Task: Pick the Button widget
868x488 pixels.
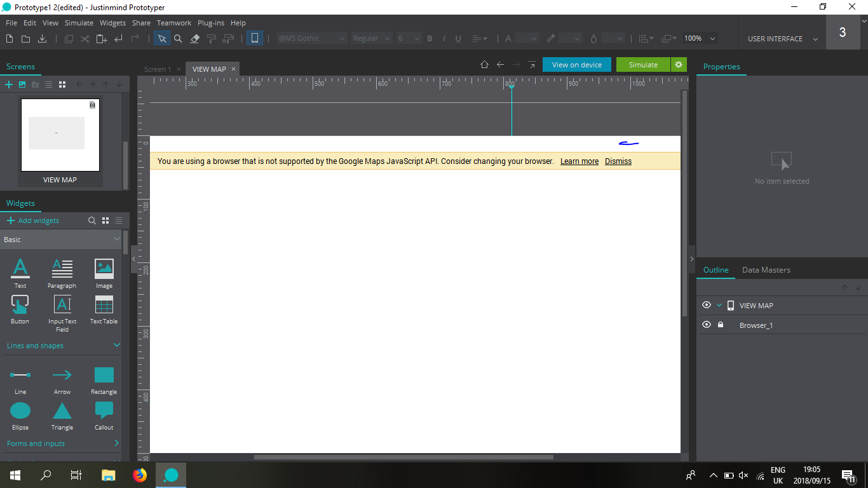Action: pyautogui.click(x=20, y=310)
